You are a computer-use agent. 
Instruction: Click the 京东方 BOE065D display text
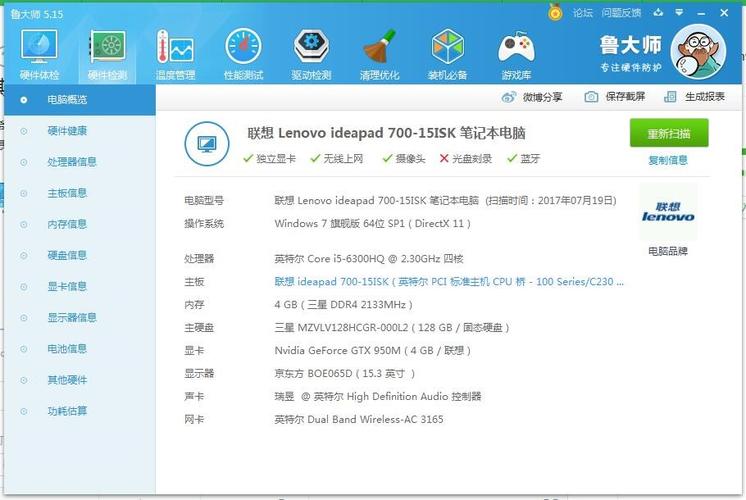click(x=344, y=373)
